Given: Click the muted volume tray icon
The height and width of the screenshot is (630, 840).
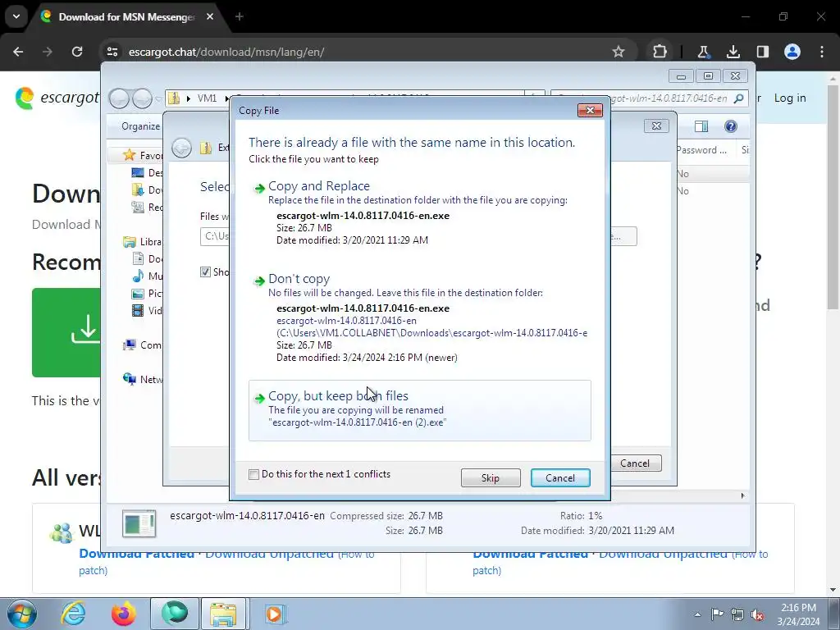Looking at the screenshot, I should [x=757, y=614].
